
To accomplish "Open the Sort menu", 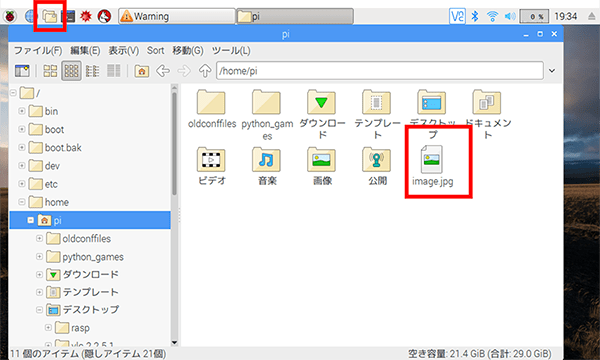I will pos(155,50).
